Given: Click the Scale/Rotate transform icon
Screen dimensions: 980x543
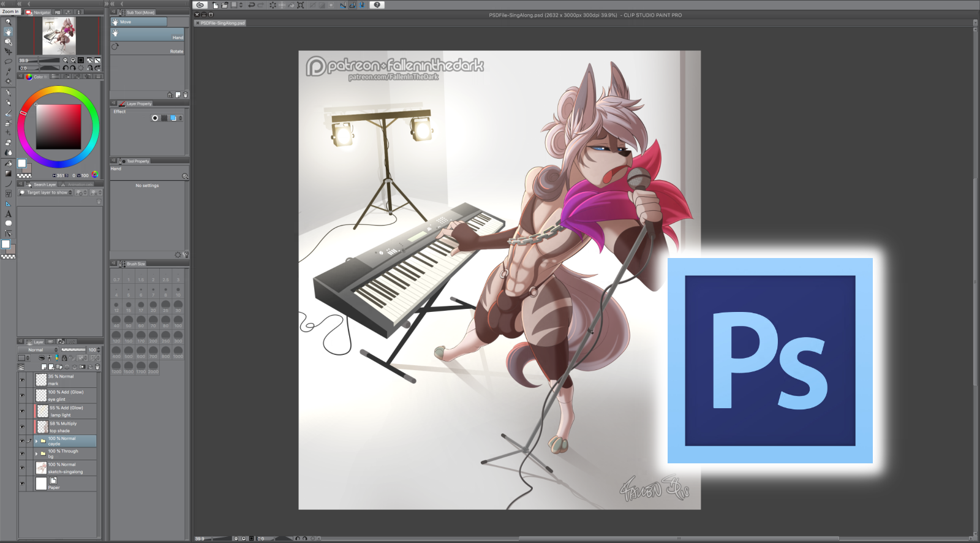Looking at the screenshot, I should (301, 5).
